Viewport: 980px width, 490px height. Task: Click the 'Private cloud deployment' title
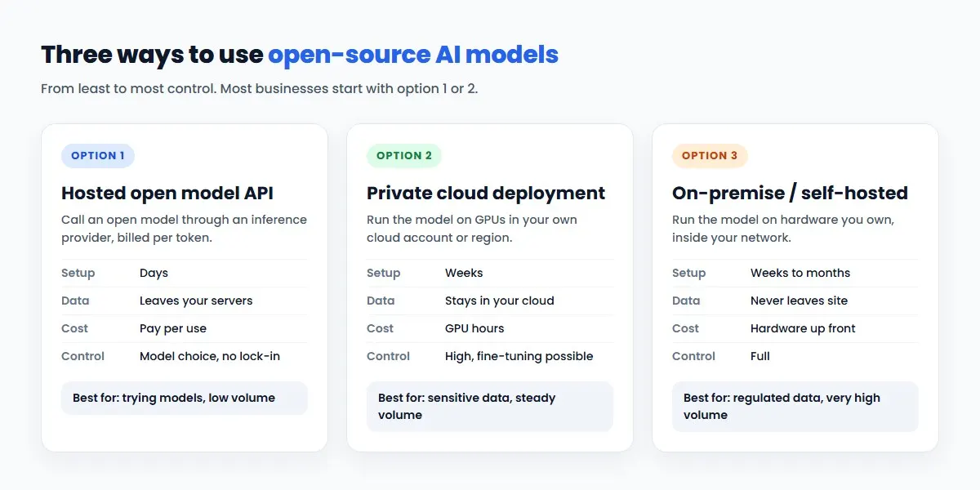[x=486, y=194]
